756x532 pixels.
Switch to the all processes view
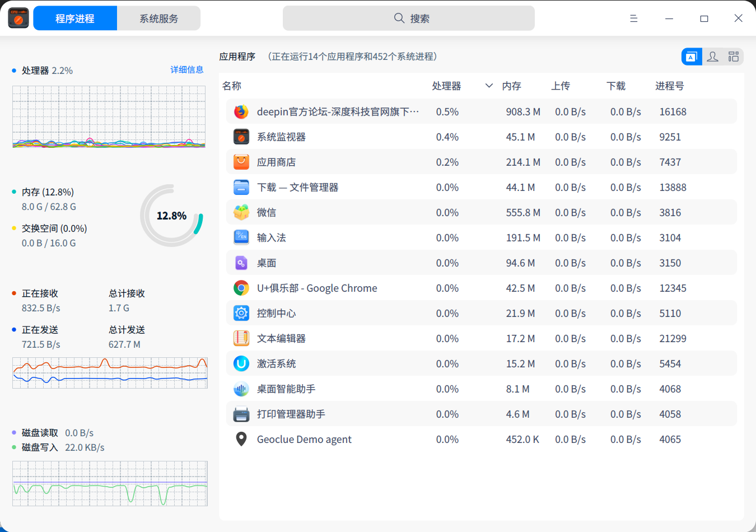coord(733,56)
